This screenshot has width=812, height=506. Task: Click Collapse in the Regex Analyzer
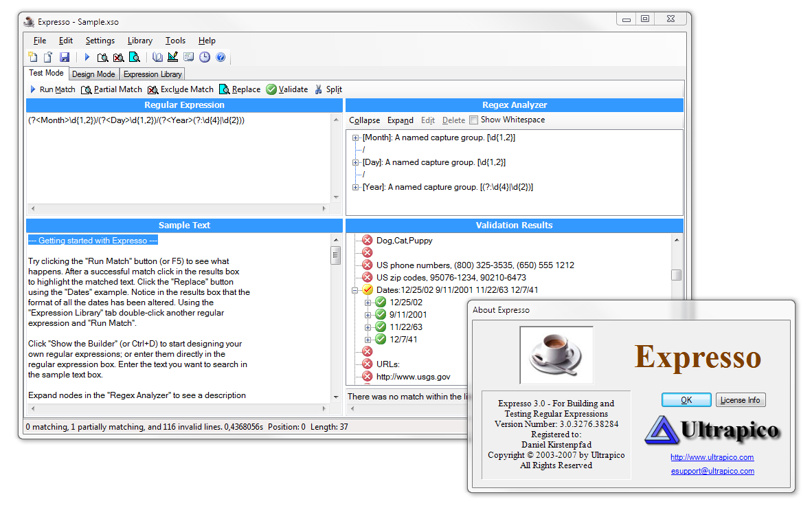[x=364, y=120]
